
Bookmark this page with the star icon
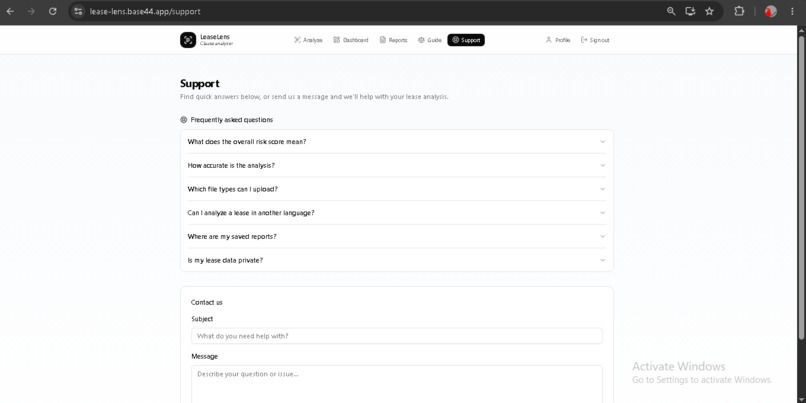(x=709, y=11)
